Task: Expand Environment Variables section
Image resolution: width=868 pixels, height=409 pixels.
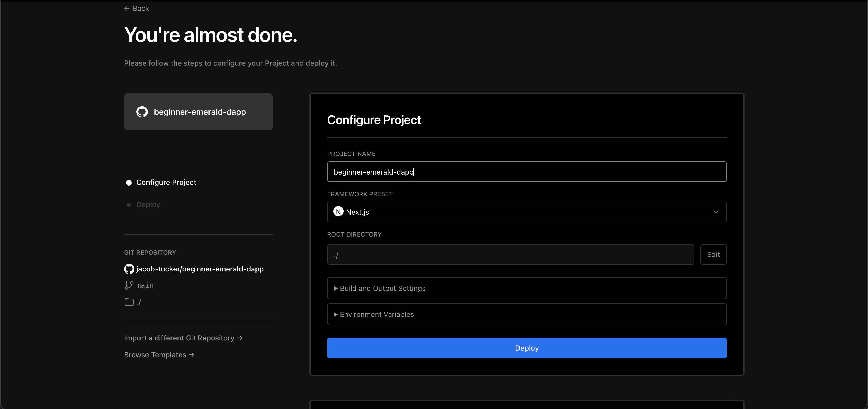Action: point(527,314)
